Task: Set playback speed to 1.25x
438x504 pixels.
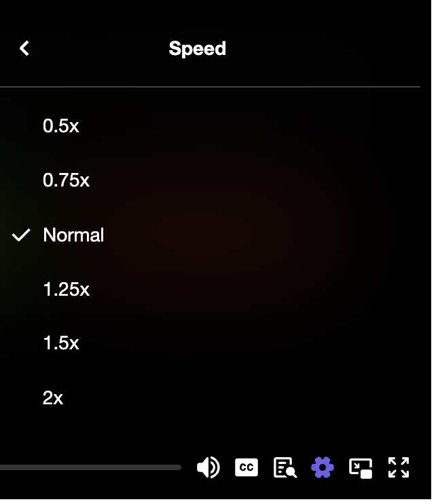Action: tap(66, 290)
